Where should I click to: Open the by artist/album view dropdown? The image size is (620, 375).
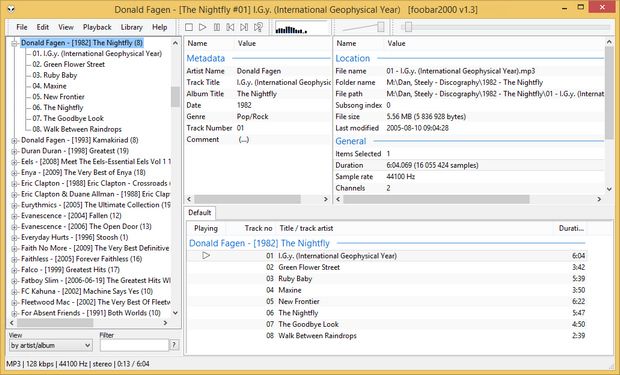click(x=51, y=345)
